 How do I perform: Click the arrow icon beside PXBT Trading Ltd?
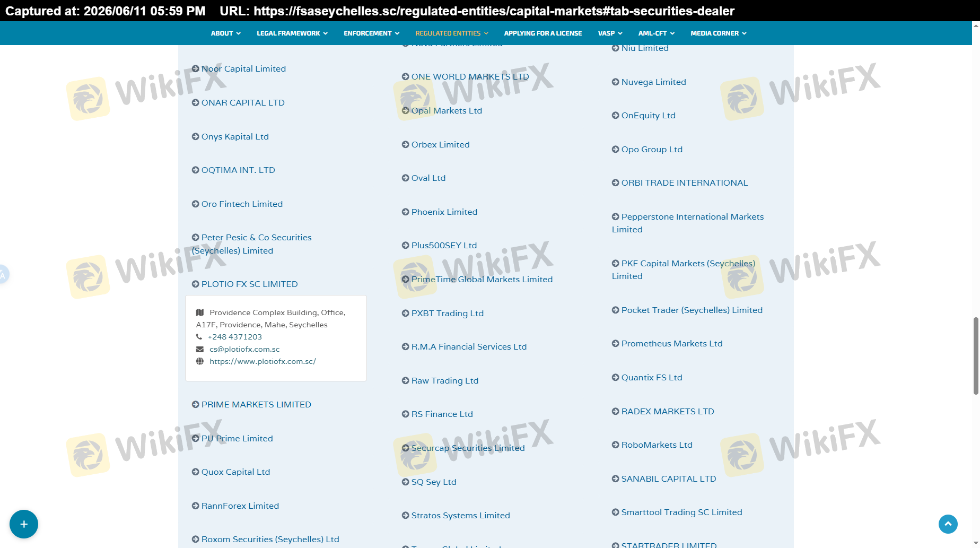coord(406,314)
